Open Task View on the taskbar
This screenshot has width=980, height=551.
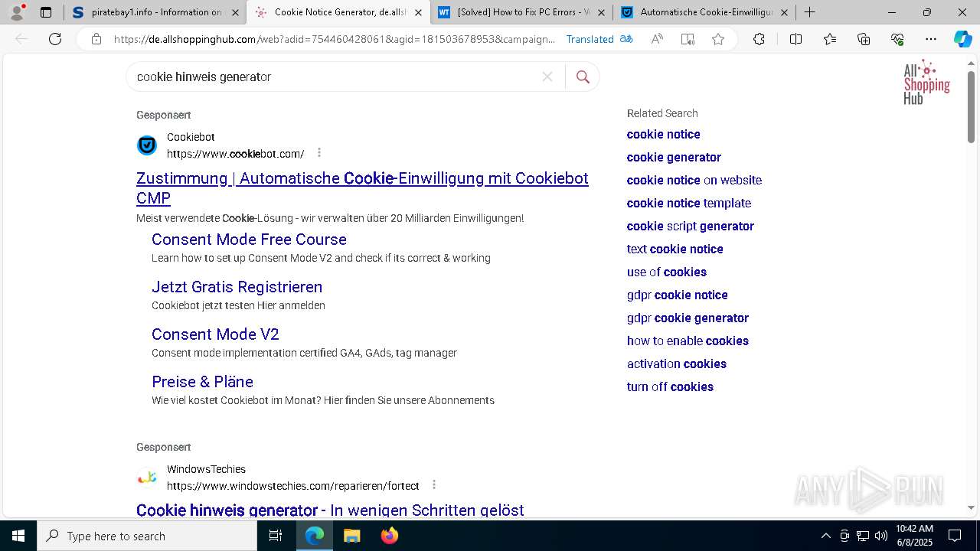(276, 536)
